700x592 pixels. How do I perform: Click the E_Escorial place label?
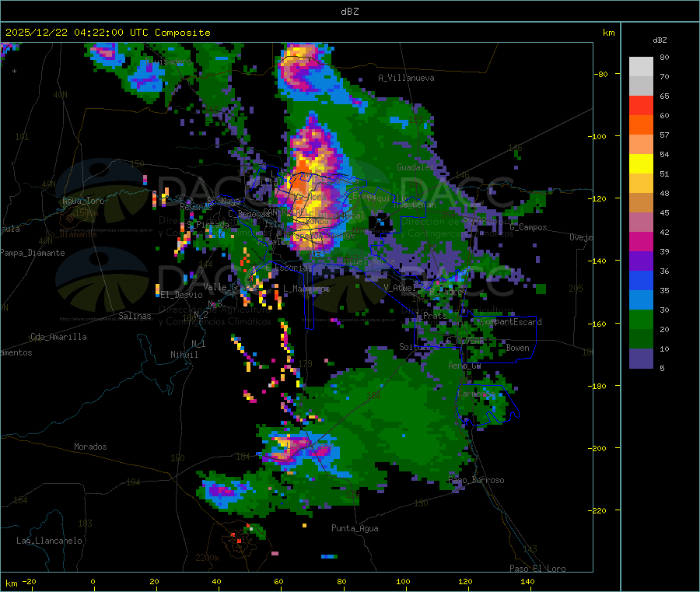pyautogui.click(x=289, y=268)
